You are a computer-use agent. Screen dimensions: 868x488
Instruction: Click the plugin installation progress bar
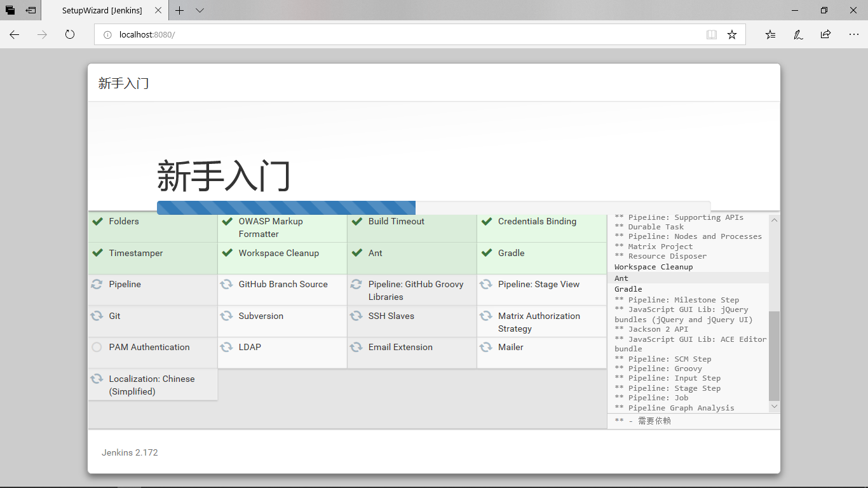[433, 208]
